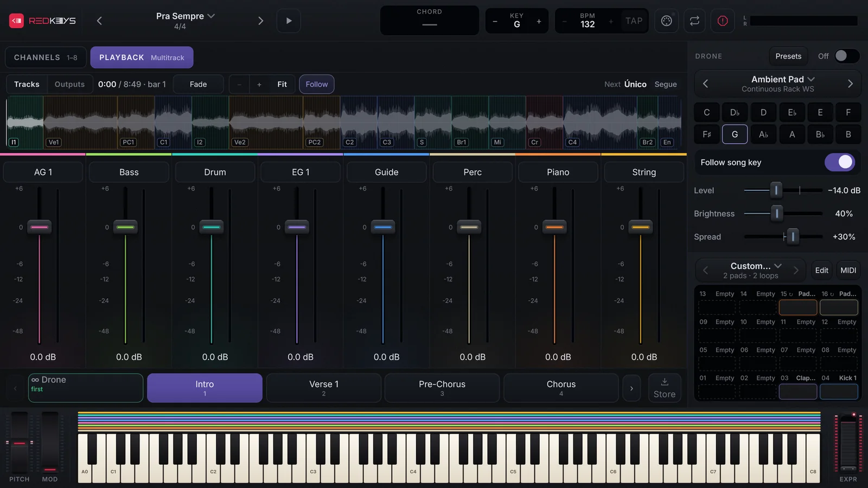Viewport: 868px width, 488px height.
Task: Expand the Ambient Pad dropdown
Action: tap(783, 79)
